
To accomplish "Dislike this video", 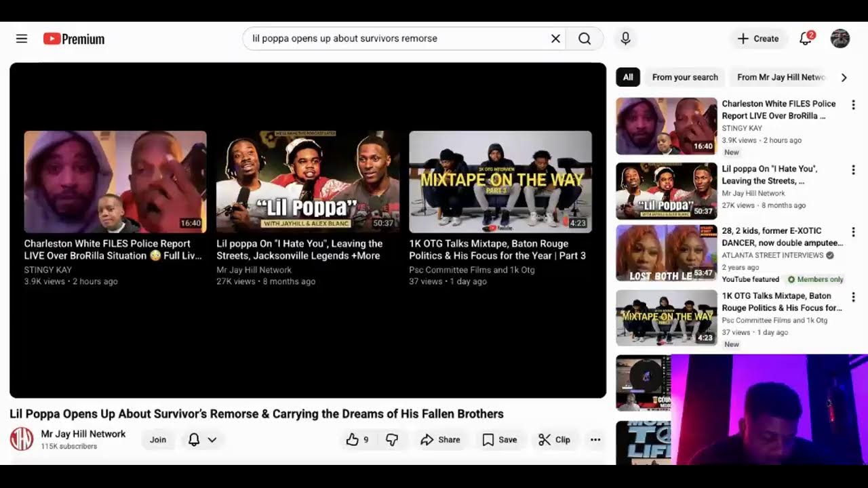I will (x=392, y=440).
